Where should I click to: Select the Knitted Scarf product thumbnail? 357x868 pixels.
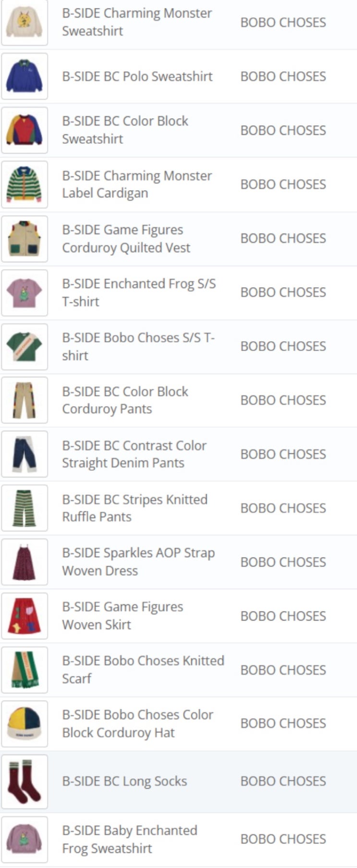click(x=25, y=670)
